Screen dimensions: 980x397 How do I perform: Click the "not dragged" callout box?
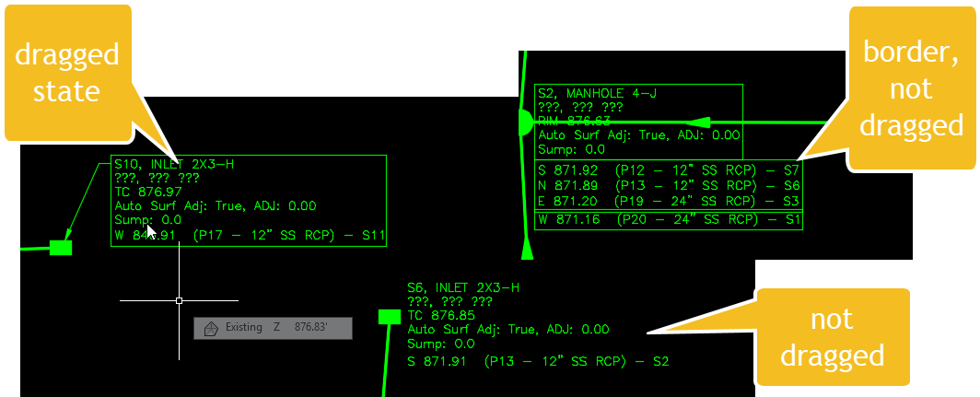844,337
